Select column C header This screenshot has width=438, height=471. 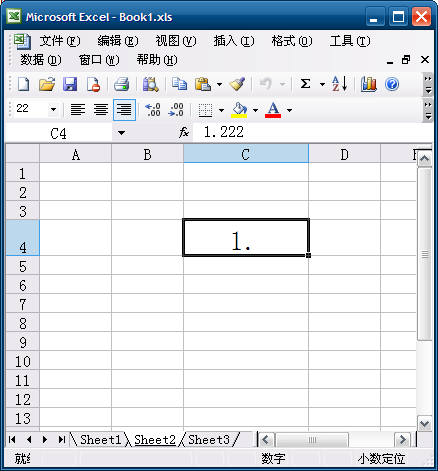click(x=246, y=154)
